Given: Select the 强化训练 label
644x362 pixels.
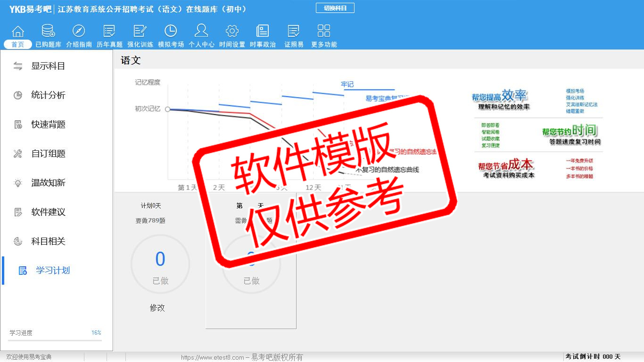Looking at the screenshot, I should (x=140, y=45).
